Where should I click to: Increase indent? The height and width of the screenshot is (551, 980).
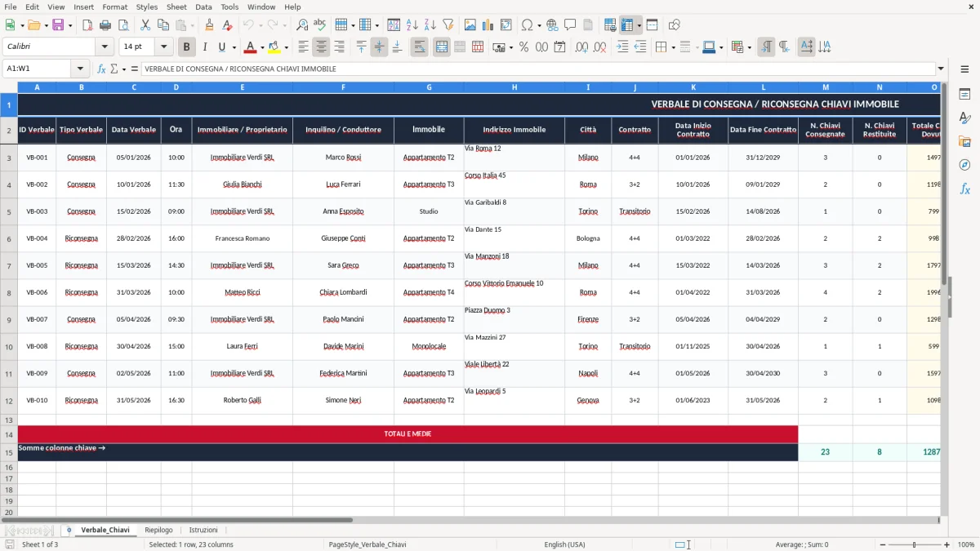pos(622,47)
